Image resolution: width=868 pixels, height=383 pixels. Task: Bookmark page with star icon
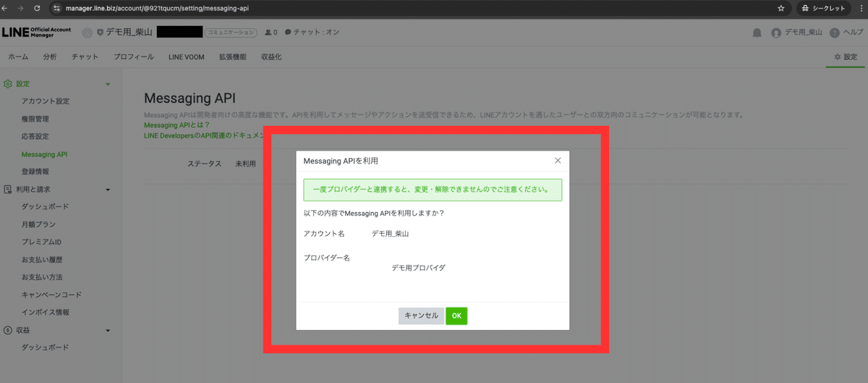click(780, 8)
